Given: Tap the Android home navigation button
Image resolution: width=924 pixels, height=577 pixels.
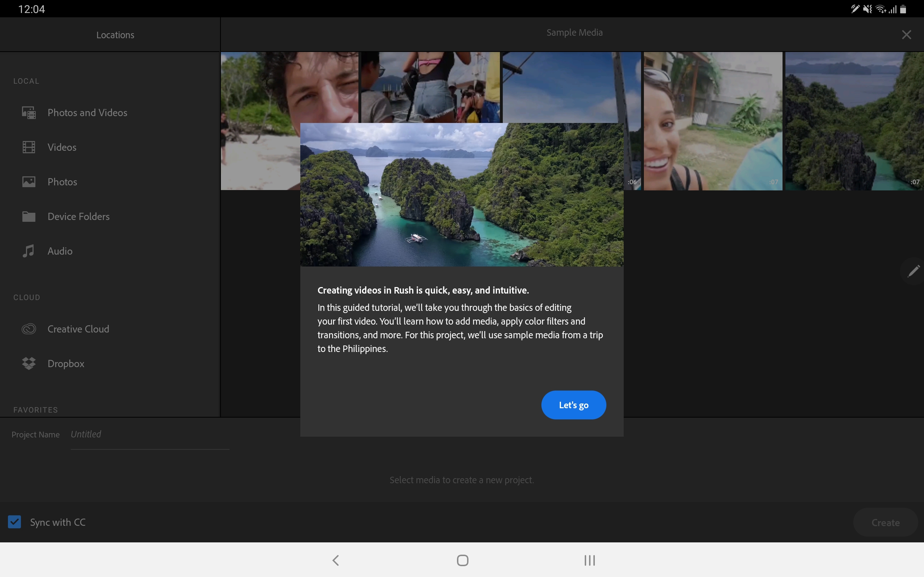Looking at the screenshot, I should [x=462, y=560].
